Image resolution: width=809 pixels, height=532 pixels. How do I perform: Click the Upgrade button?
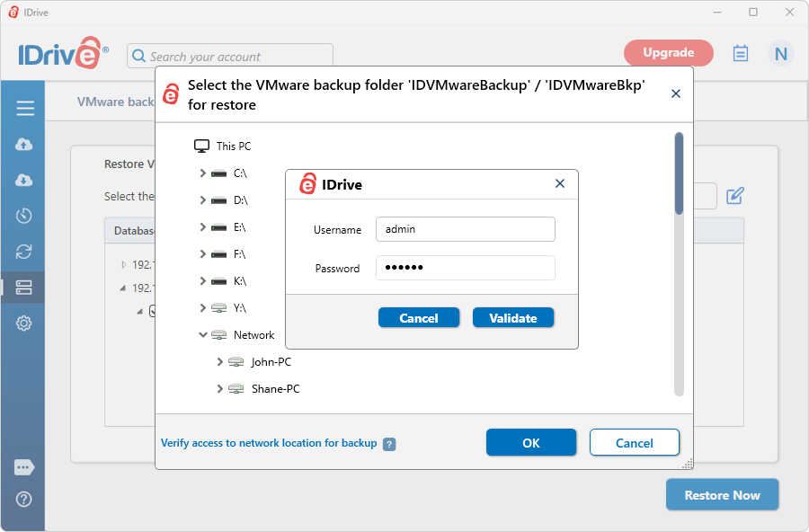668,53
